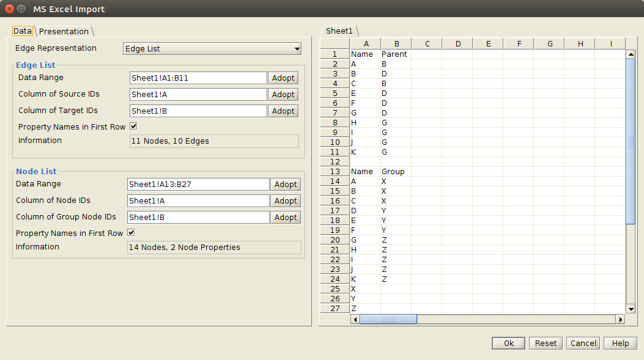Click the sheet's horizontal scroll right arrow

click(621, 320)
